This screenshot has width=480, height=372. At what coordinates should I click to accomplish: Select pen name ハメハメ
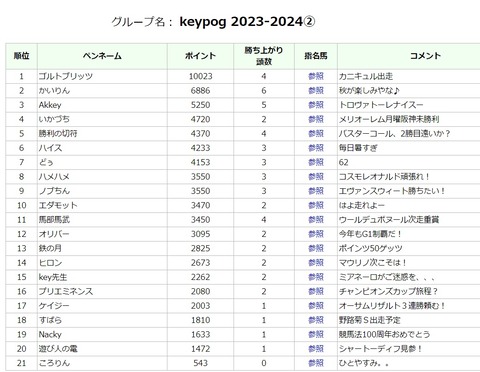point(54,177)
